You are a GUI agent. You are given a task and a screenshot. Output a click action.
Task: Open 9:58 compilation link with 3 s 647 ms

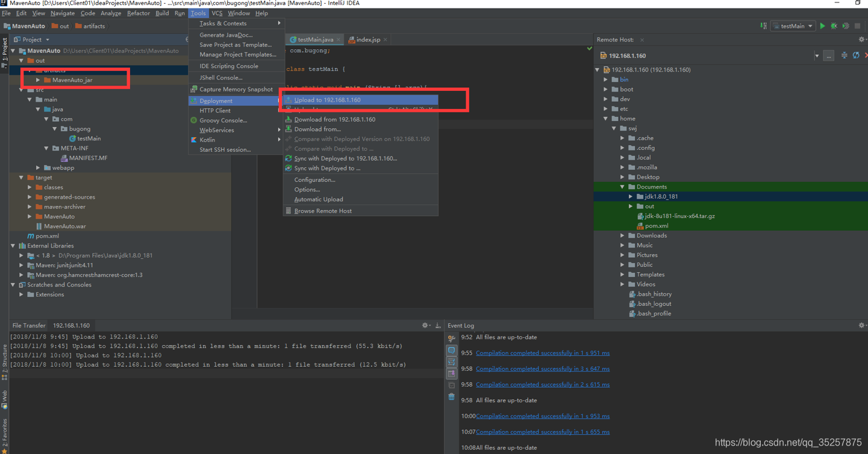(x=543, y=368)
